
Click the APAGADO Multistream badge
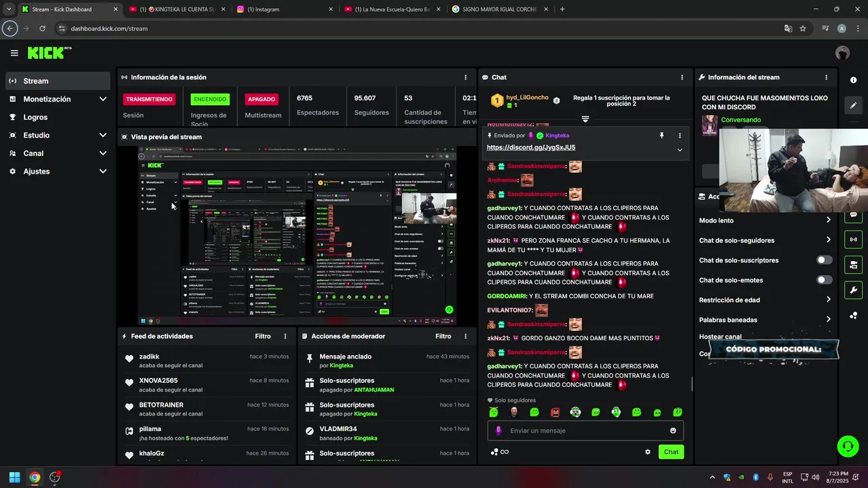tap(261, 99)
